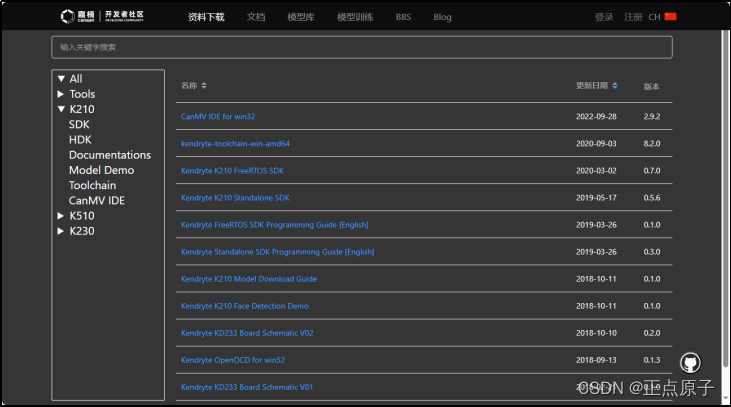Open the 文档 navigation tab
This screenshot has width=731, height=407.
[256, 17]
